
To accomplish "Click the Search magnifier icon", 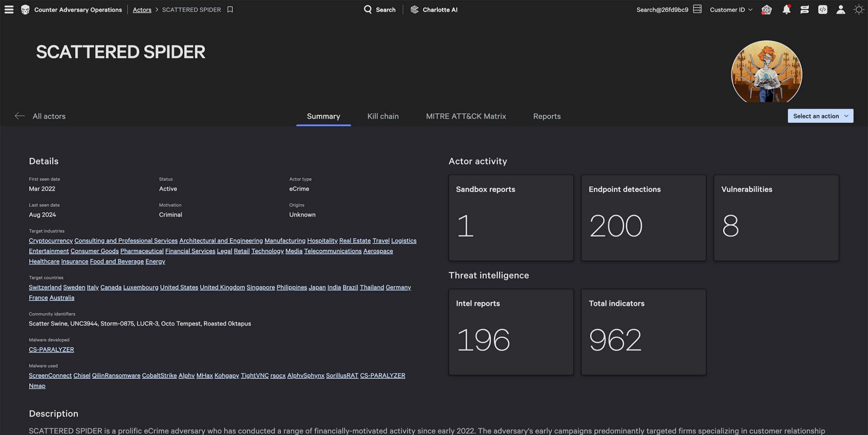I will point(368,10).
